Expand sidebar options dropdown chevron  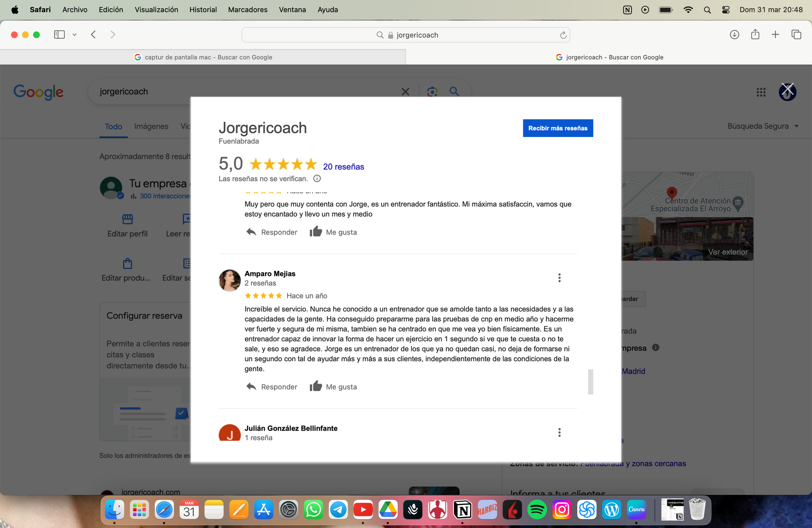[x=75, y=34]
